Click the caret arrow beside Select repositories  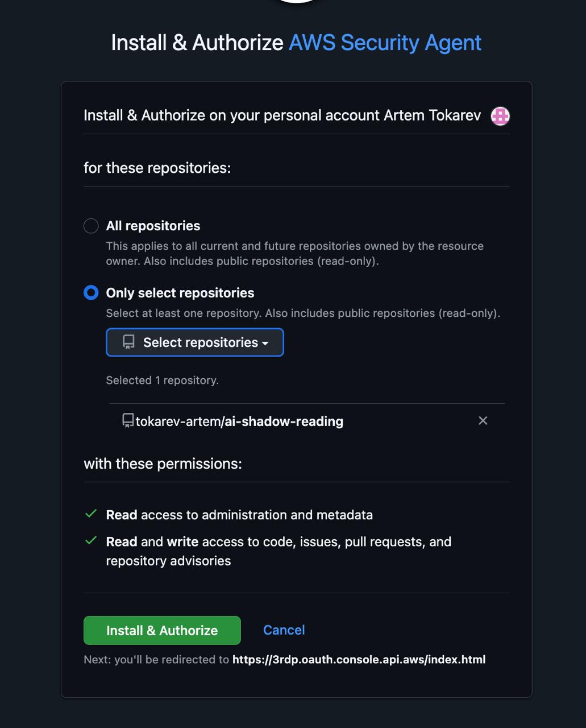[x=265, y=344]
